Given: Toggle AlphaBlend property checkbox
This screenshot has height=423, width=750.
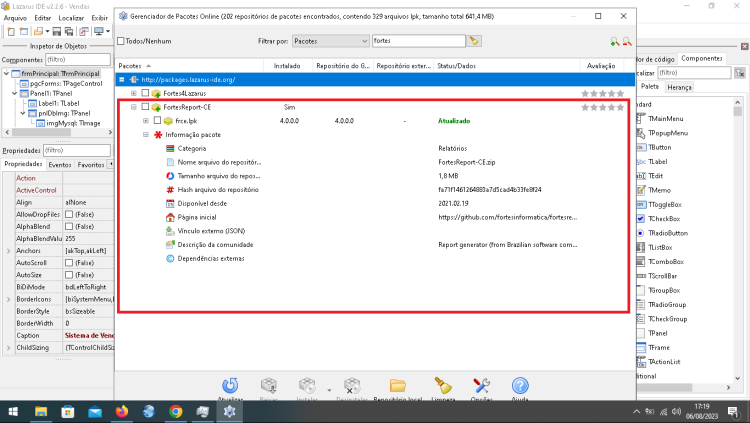Looking at the screenshot, I should point(69,226).
